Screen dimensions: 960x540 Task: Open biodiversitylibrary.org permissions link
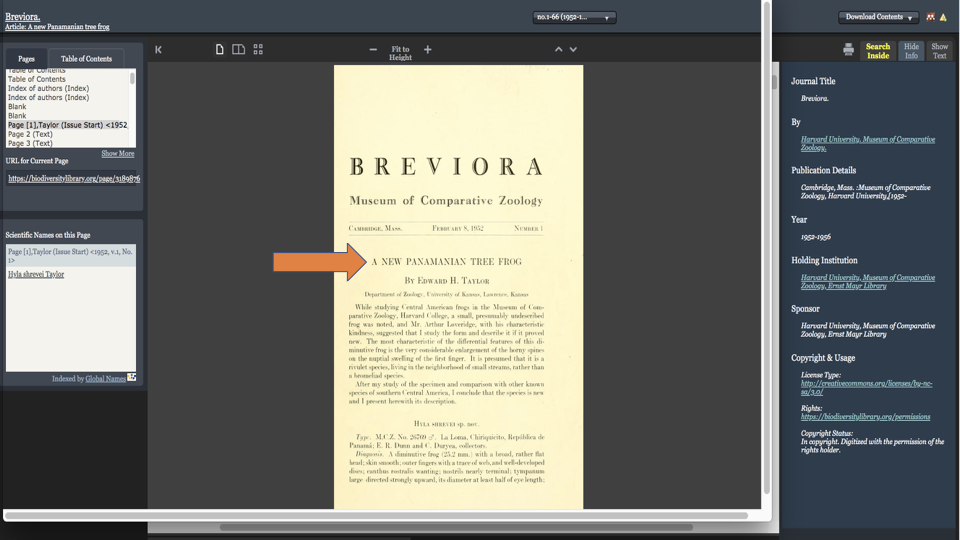tap(865, 417)
